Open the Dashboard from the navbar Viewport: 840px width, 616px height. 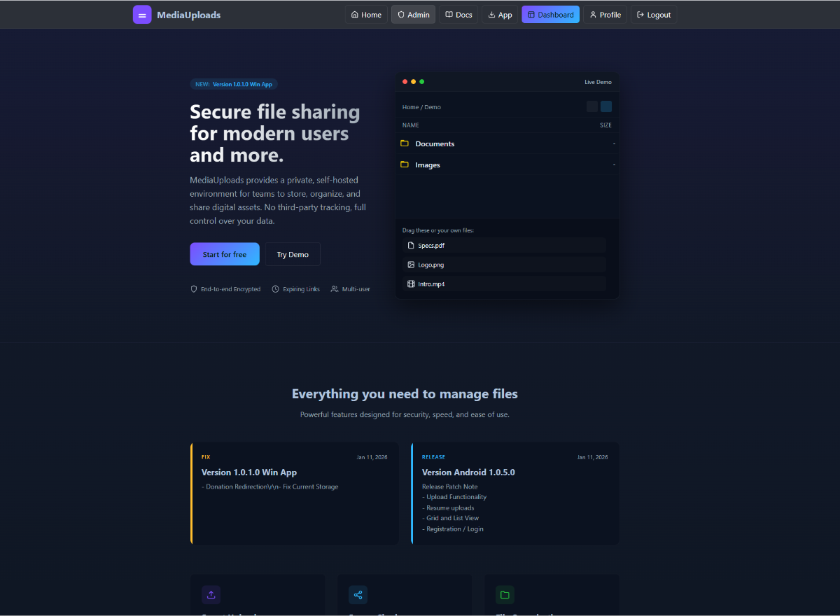(x=550, y=15)
